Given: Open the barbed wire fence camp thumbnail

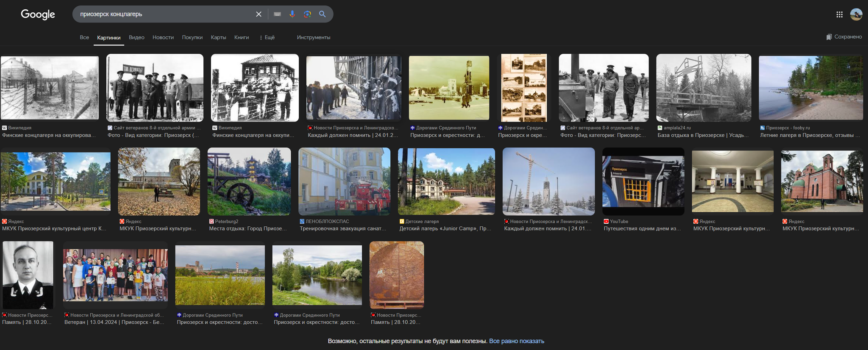Looking at the screenshot, I should click(50, 88).
